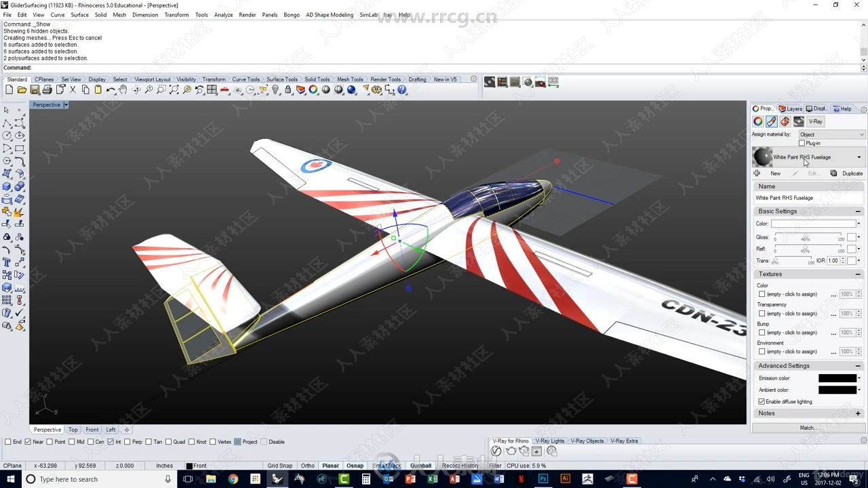Open the White Paint RHS Fuselage material dropdown
Viewport: 868px width, 488px height.
859,157
